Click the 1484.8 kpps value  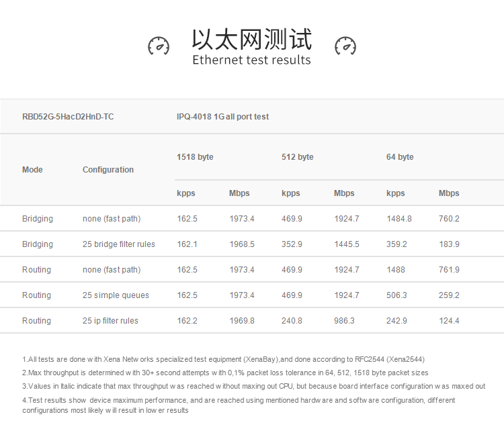399,219
